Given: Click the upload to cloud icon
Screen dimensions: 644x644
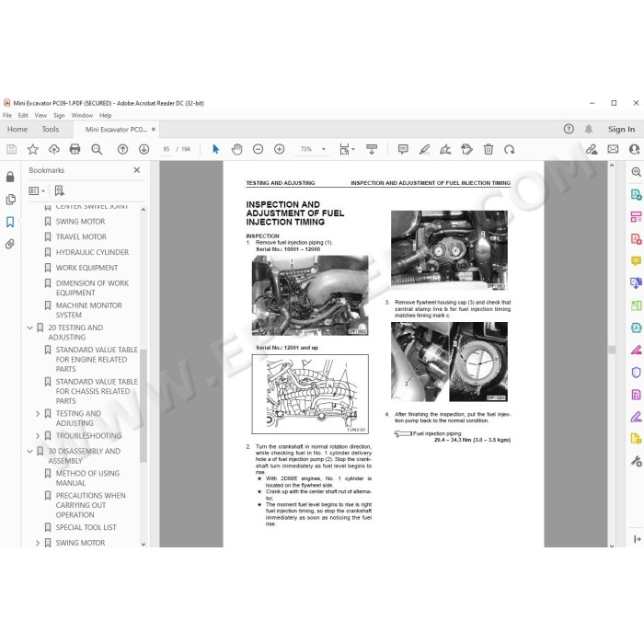Looking at the screenshot, I should (53, 149).
